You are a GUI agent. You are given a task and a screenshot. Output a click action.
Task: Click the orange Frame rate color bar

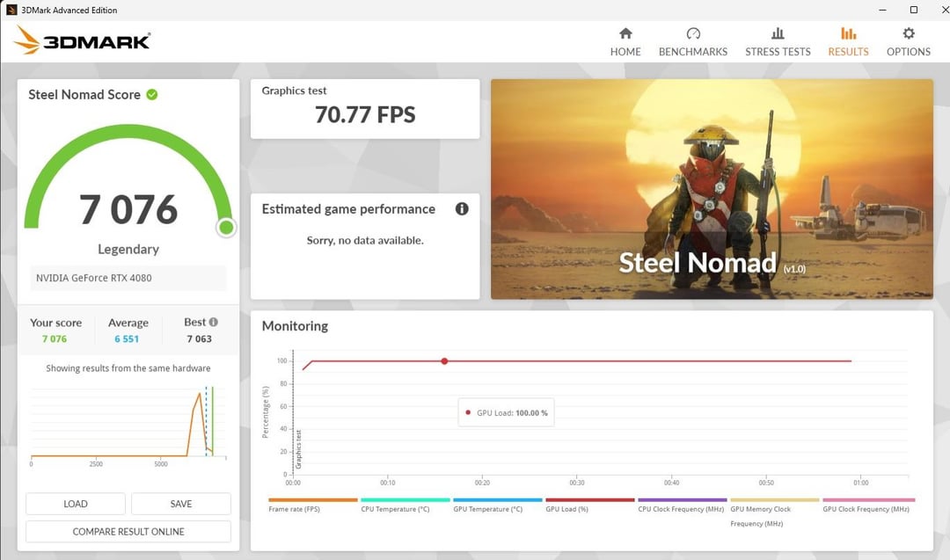pyautogui.click(x=313, y=500)
